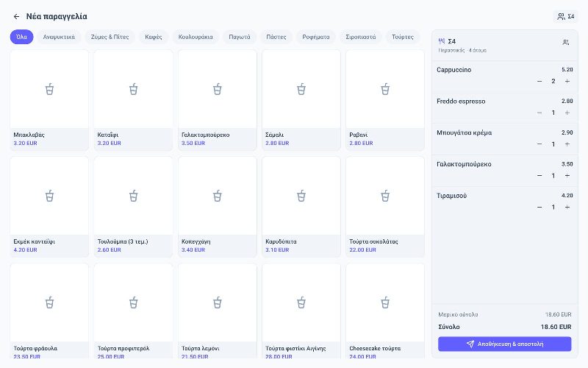Decrease the Cappuccino quantity with minus
This screenshot has height=368, width=588.
(x=539, y=81)
